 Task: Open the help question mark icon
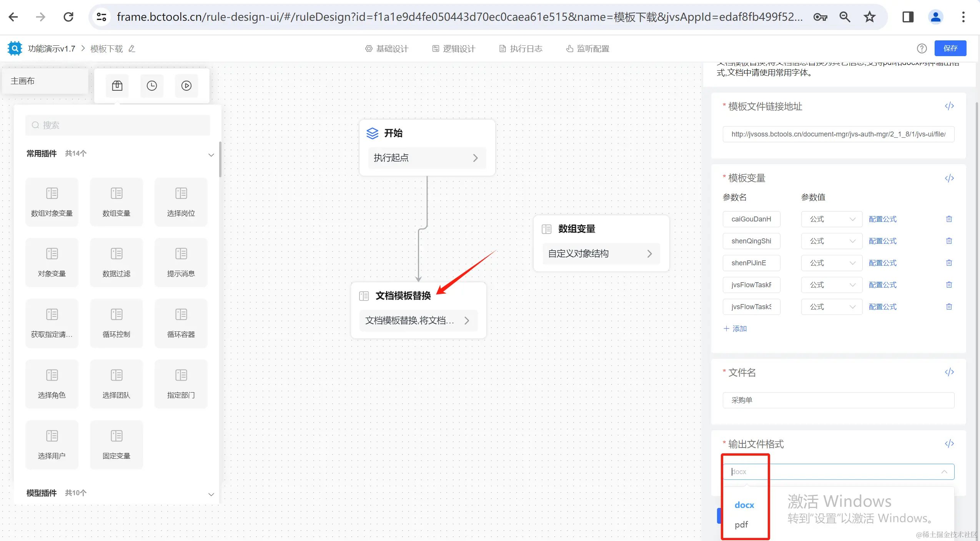coord(922,48)
